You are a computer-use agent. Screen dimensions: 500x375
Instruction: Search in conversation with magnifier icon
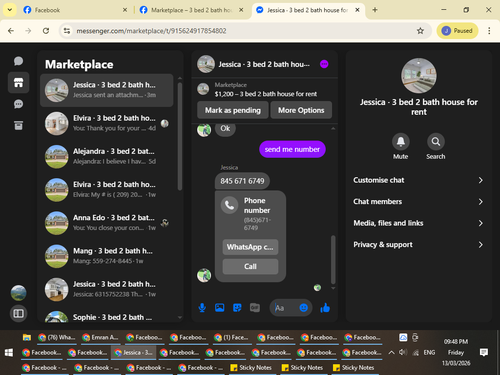(436, 142)
